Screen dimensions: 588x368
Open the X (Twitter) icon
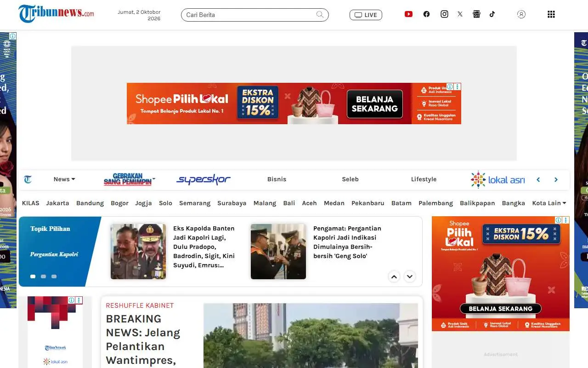[460, 14]
